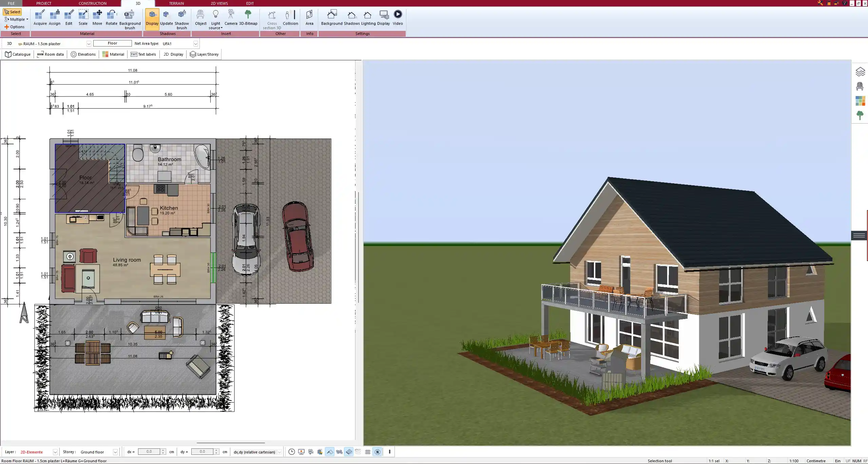The image size is (868, 464).
Task: Open the Storey Ground floor dropdown
Action: pos(115,452)
